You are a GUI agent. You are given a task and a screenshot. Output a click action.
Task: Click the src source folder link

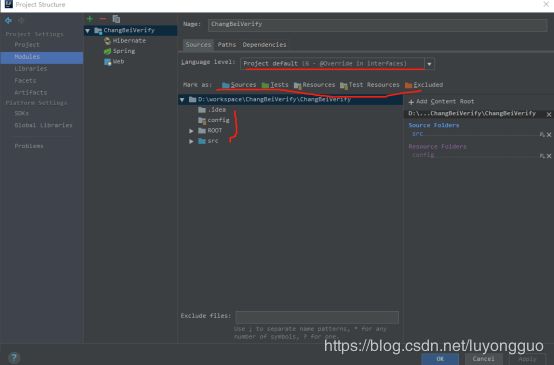[417, 134]
